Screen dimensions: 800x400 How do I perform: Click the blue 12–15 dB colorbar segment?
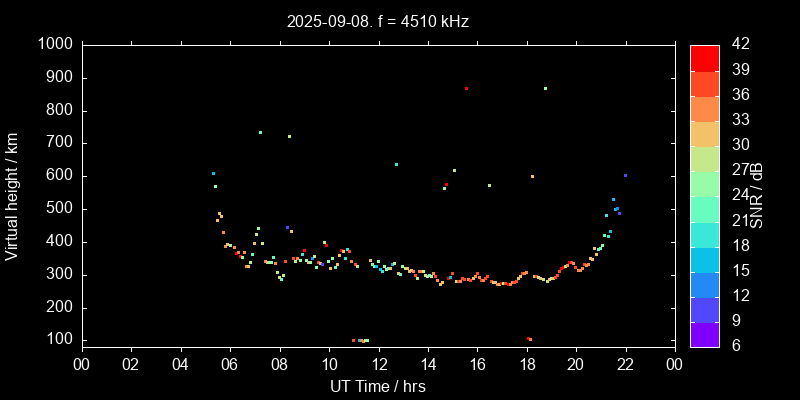(704, 284)
